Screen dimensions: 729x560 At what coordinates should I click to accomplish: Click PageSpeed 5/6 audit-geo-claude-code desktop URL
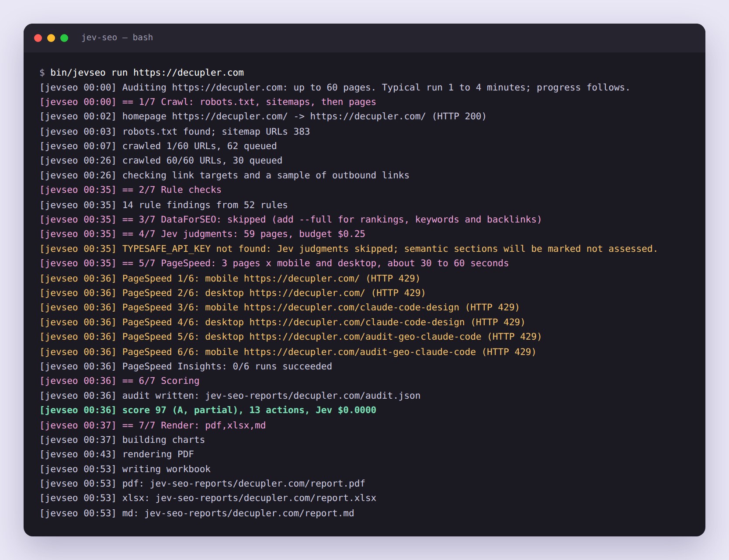365,337
